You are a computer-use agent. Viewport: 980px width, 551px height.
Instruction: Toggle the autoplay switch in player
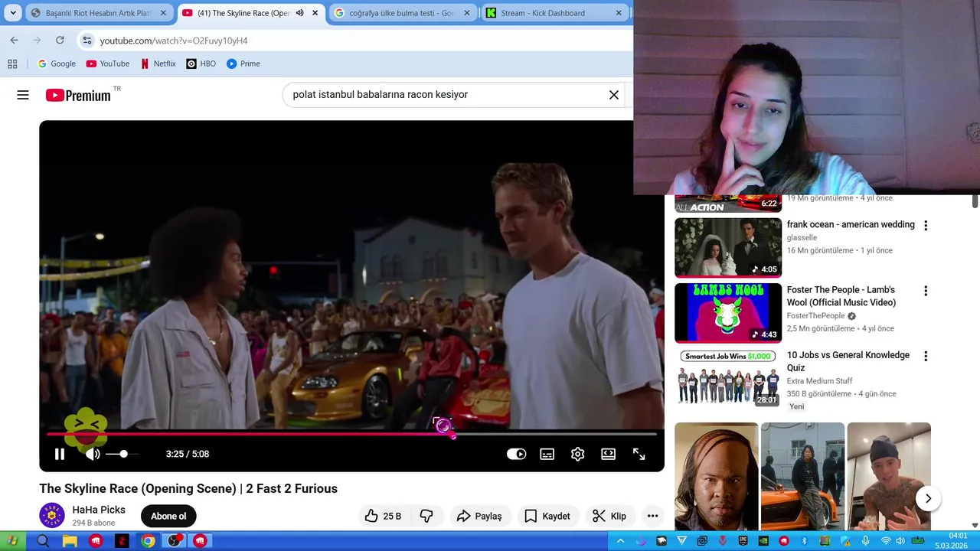(517, 454)
